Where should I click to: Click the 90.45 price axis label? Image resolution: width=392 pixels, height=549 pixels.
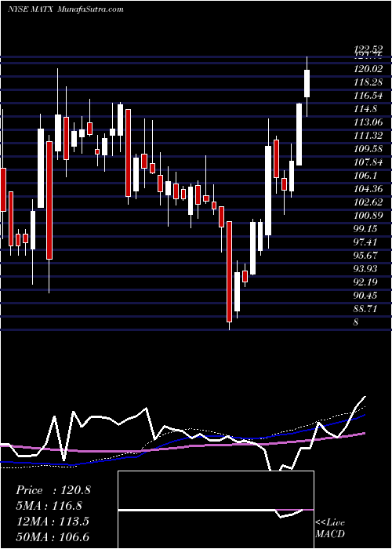[x=365, y=295]
